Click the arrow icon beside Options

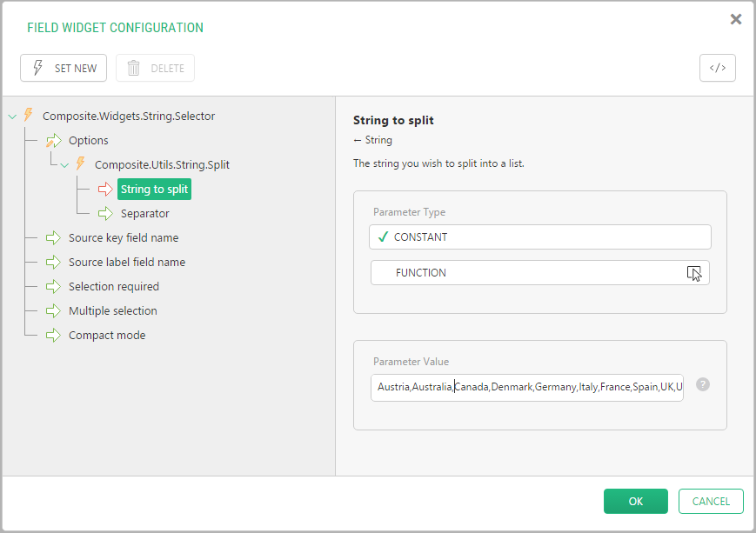tap(53, 140)
